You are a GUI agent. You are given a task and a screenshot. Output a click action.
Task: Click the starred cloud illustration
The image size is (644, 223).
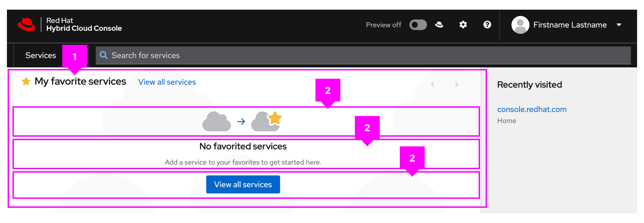(266, 121)
